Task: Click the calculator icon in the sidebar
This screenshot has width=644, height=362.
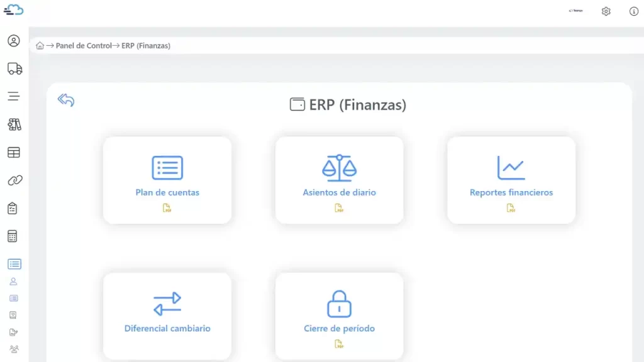Action: (13, 236)
